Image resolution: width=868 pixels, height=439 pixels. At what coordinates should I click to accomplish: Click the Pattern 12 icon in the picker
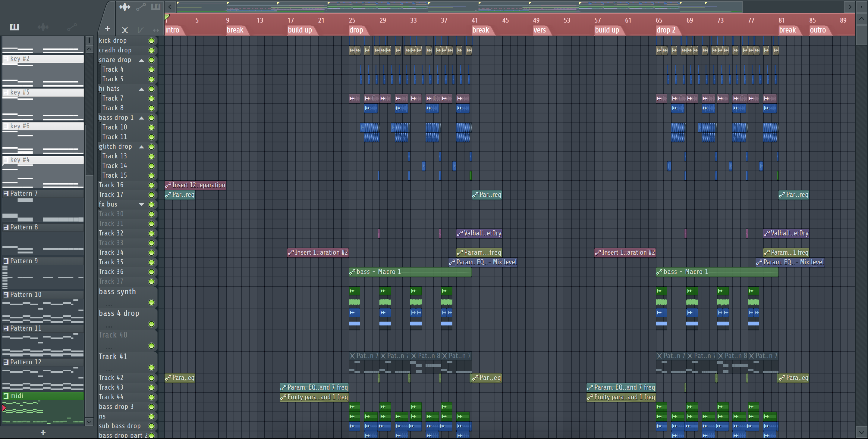pyautogui.click(x=6, y=362)
